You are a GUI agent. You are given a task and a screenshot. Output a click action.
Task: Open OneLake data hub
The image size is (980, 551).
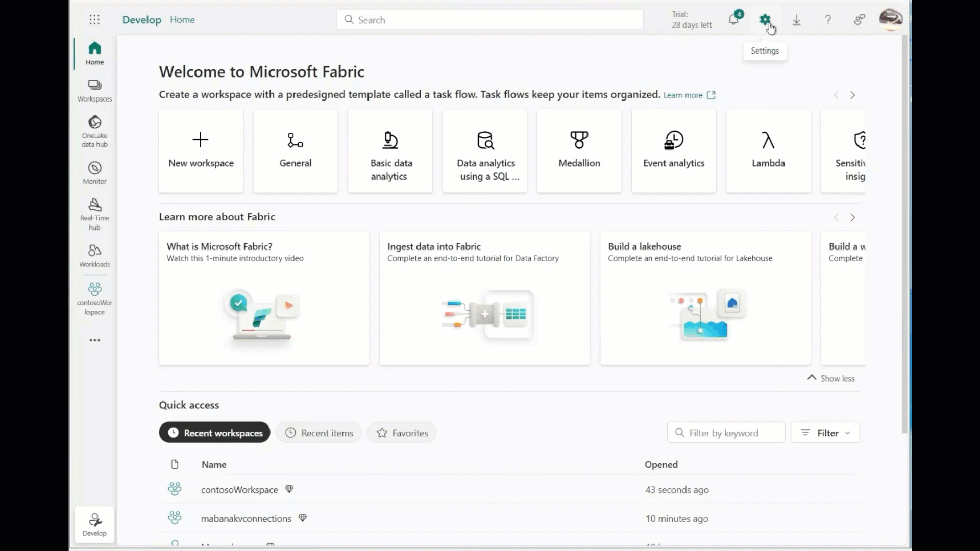pyautogui.click(x=94, y=131)
